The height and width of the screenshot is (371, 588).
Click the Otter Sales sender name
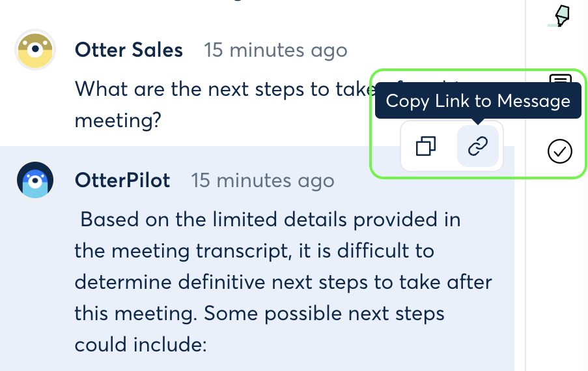(x=129, y=50)
